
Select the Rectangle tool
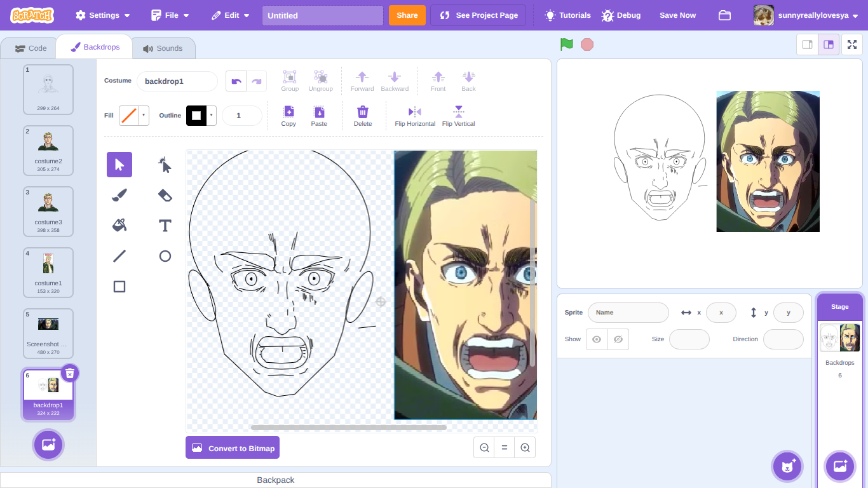click(x=119, y=287)
